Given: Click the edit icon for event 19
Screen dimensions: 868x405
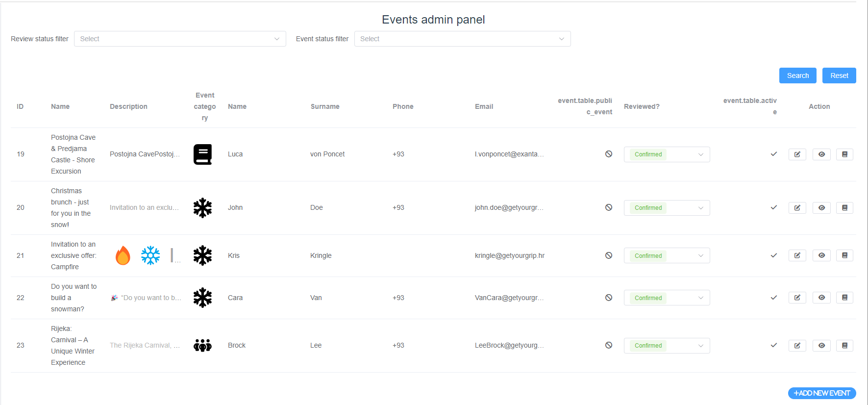Looking at the screenshot, I should point(797,154).
